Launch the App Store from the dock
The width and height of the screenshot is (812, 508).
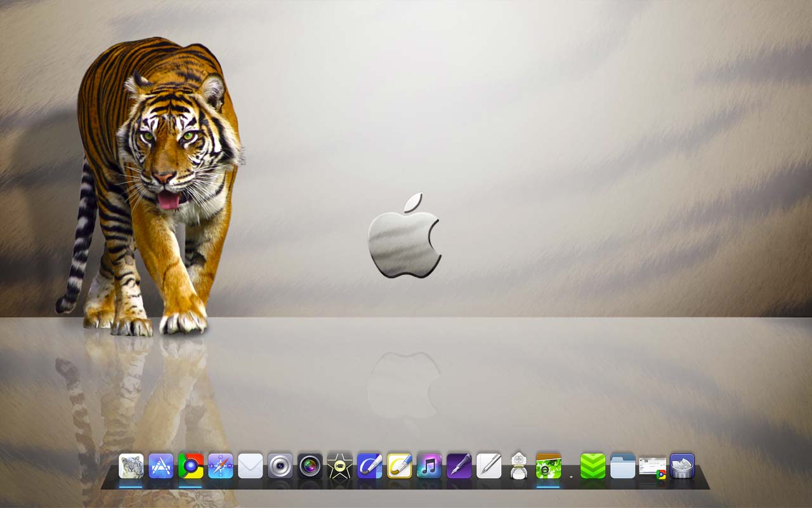[160, 466]
